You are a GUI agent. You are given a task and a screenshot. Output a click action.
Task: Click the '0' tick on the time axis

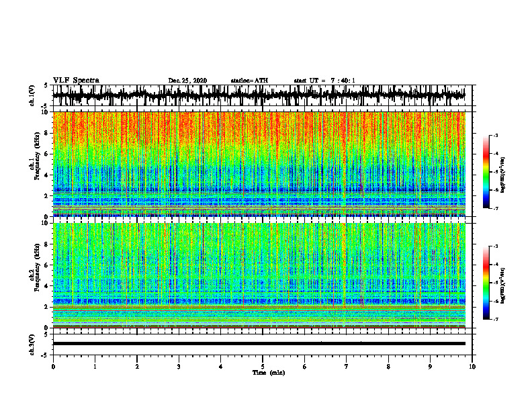click(x=53, y=367)
